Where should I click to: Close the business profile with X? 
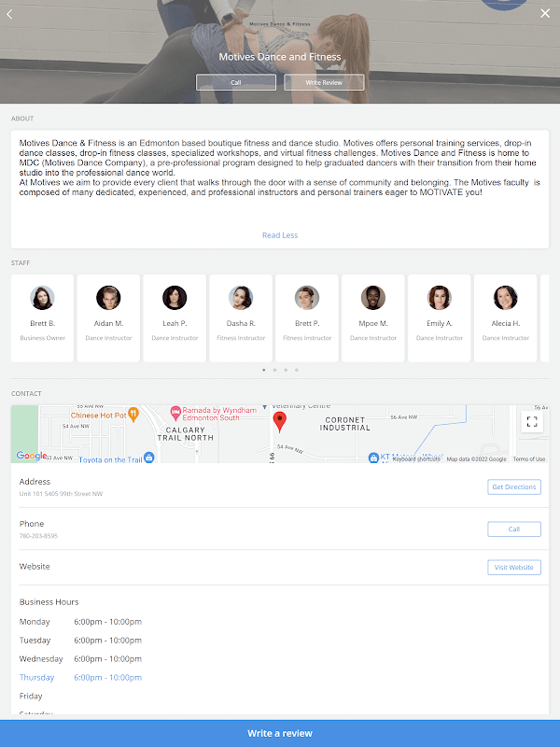[x=545, y=13]
